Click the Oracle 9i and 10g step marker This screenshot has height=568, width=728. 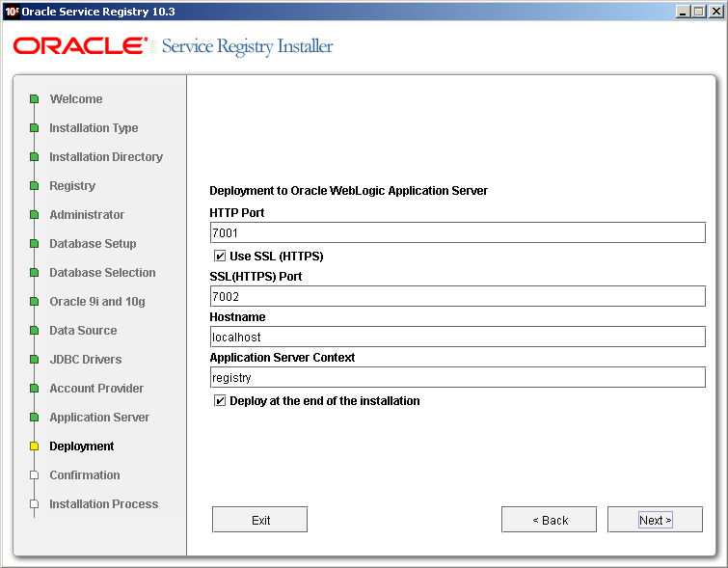pos(34,302)
